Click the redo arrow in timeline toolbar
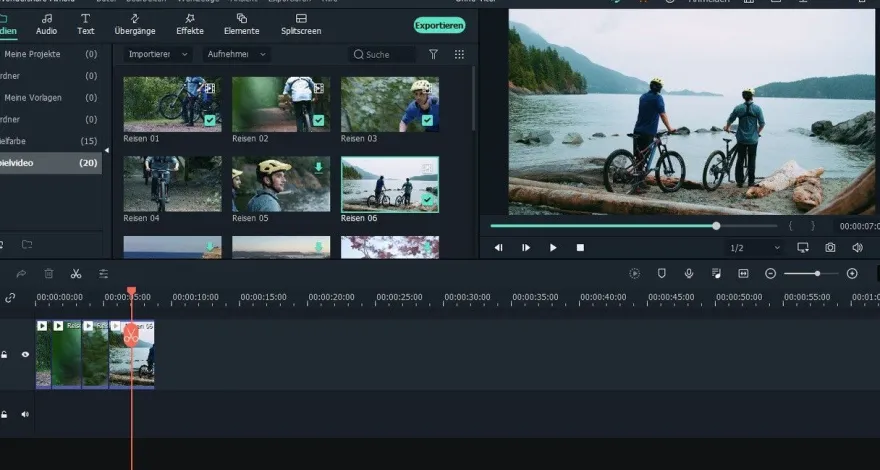This screenshot has width=880, height=470. click(21, 274)
